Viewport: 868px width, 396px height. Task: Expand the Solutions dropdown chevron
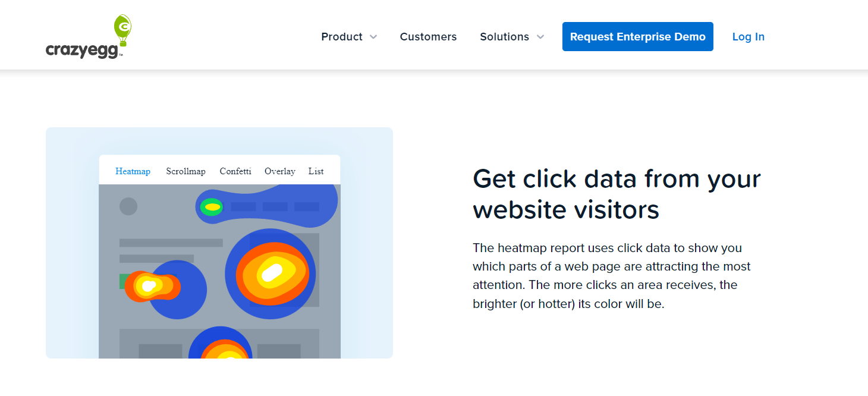(540, 37)
